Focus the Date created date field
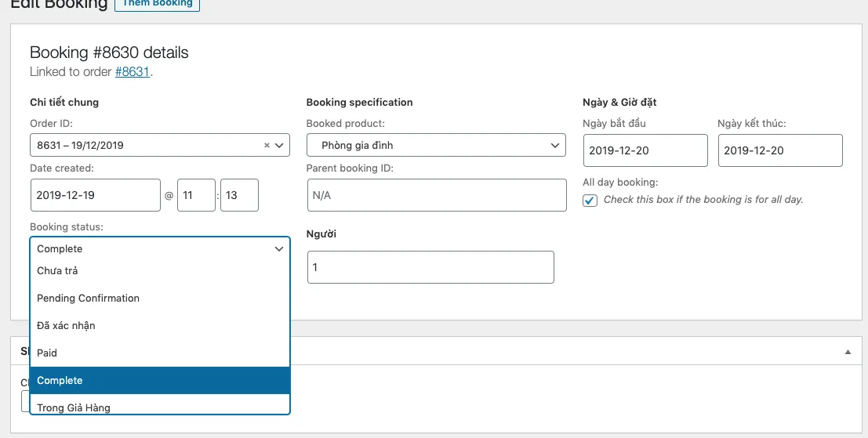 click(95, 195)
